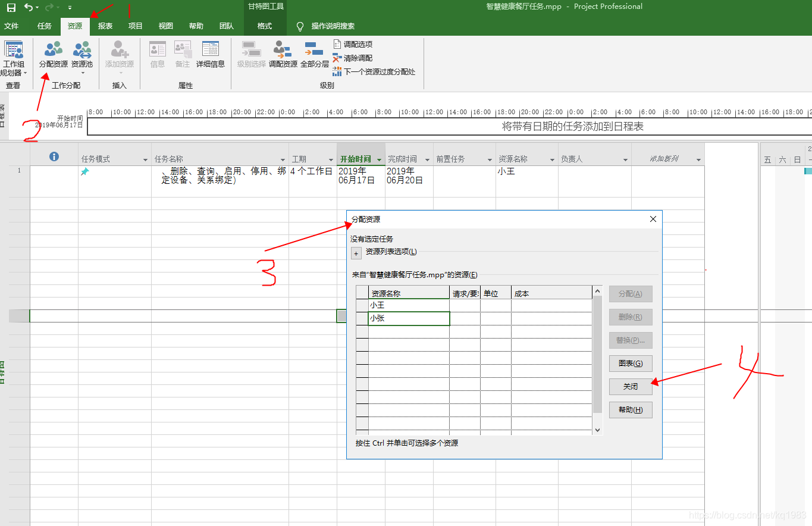This screenshot has width=812, height=526.
Task: Click the 分配(A) button
Action: [631, 294]
